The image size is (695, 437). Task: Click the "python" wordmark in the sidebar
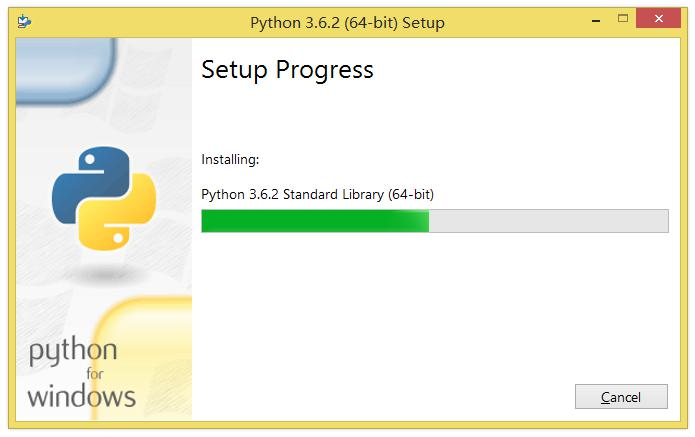73,351
